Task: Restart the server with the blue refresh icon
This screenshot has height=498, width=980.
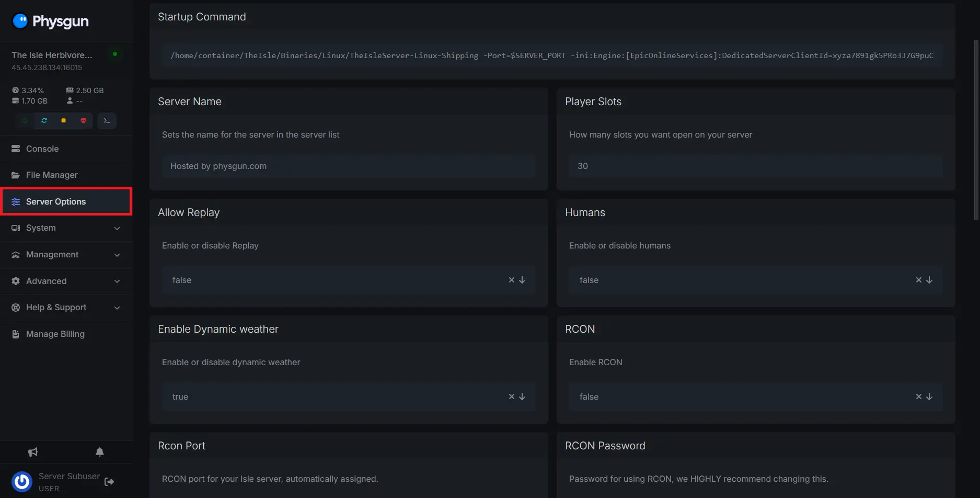Action: pos(44,121)
